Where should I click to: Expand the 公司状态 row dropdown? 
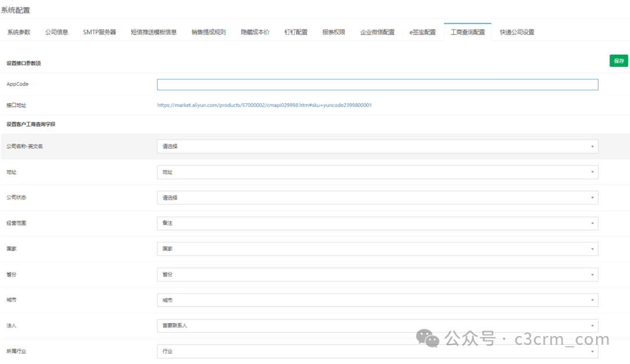[x=377, y=198]
